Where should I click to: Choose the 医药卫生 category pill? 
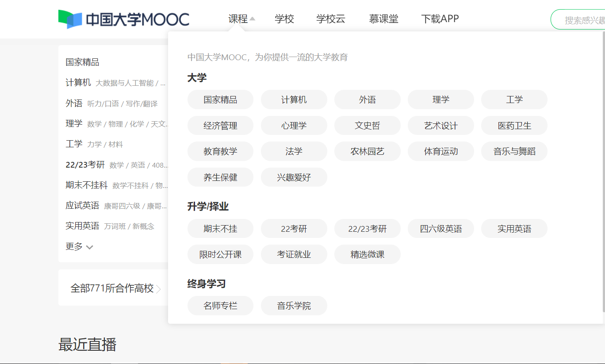tap(514, 126)
